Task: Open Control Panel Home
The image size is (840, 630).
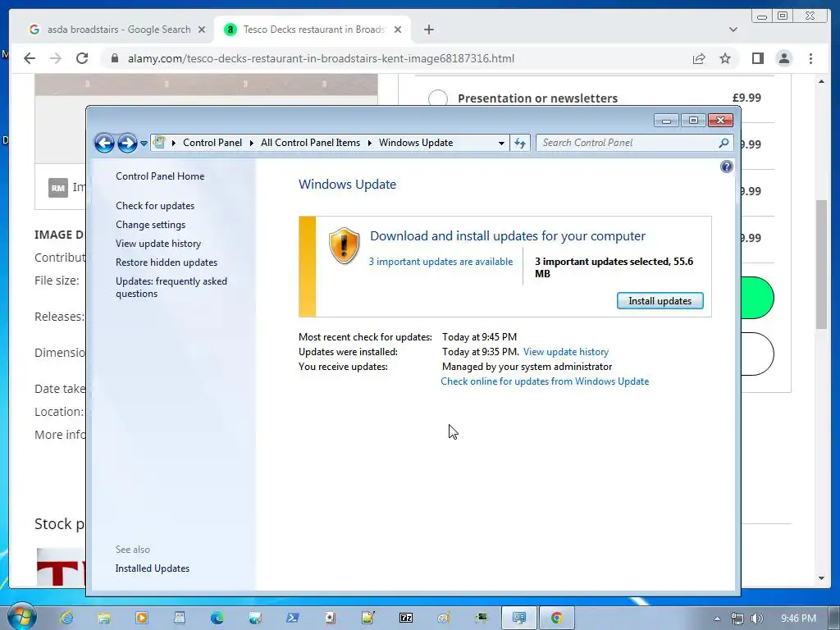Action: [x=160, y=176]
